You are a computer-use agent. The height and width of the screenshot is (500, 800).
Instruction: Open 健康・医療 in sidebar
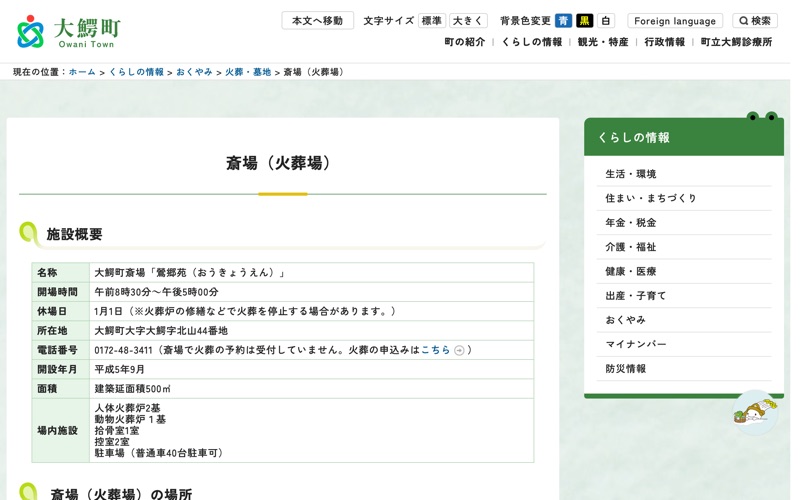tap(684, 271)
